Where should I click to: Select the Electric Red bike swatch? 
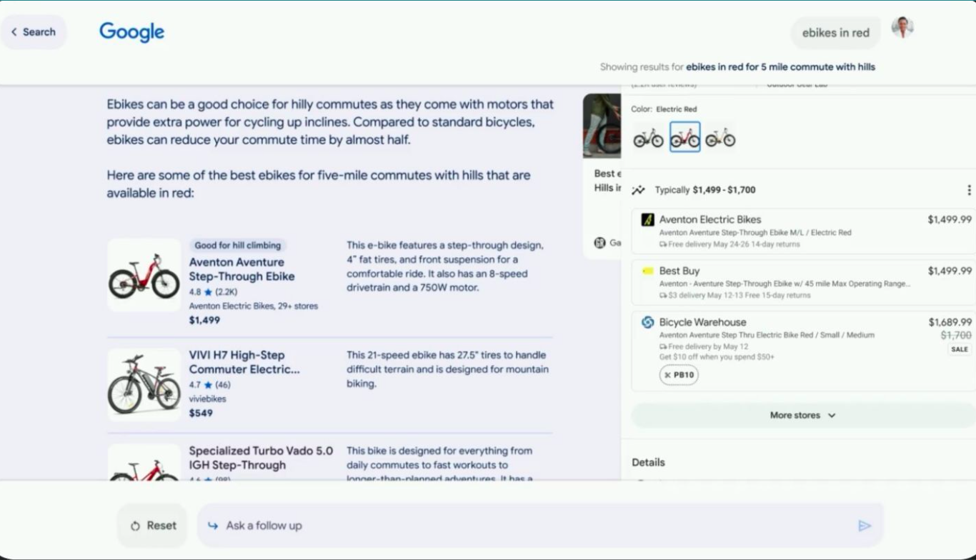[684, 136]
